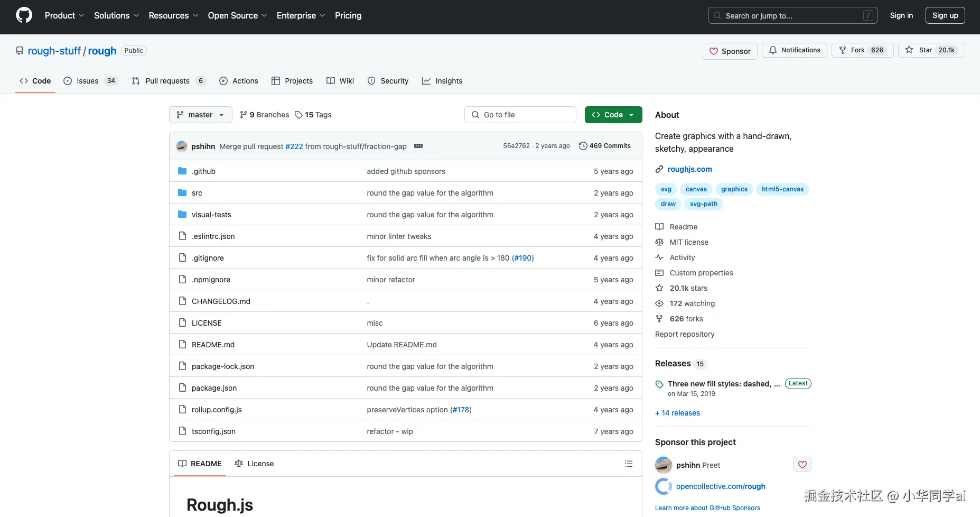Click the file icon beside tsconfig.json

(182, 431)
